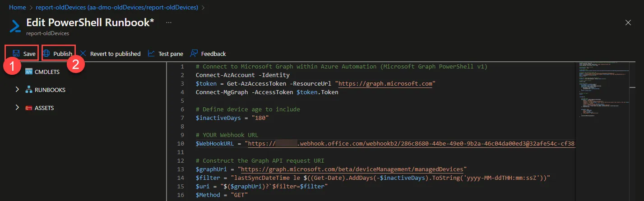Click comment "# Define device age to include"
This screenshot has width=644, height=201.
(x=248, y=110)
